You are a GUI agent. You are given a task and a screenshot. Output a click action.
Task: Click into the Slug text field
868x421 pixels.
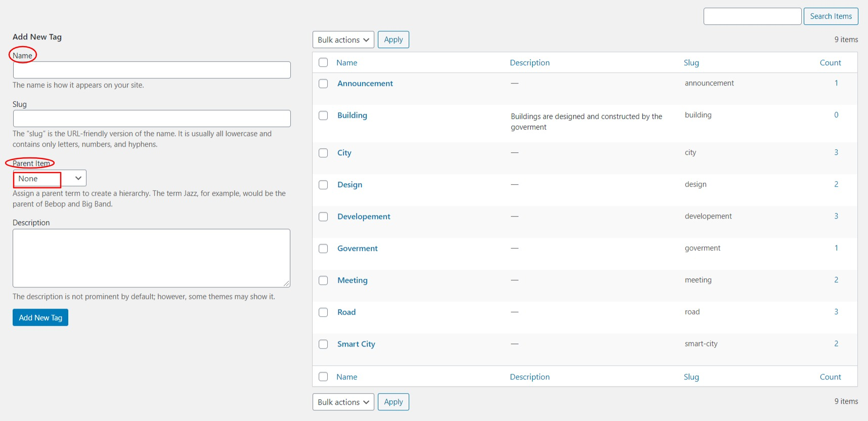pyautogui.click(x=152, y=118)
